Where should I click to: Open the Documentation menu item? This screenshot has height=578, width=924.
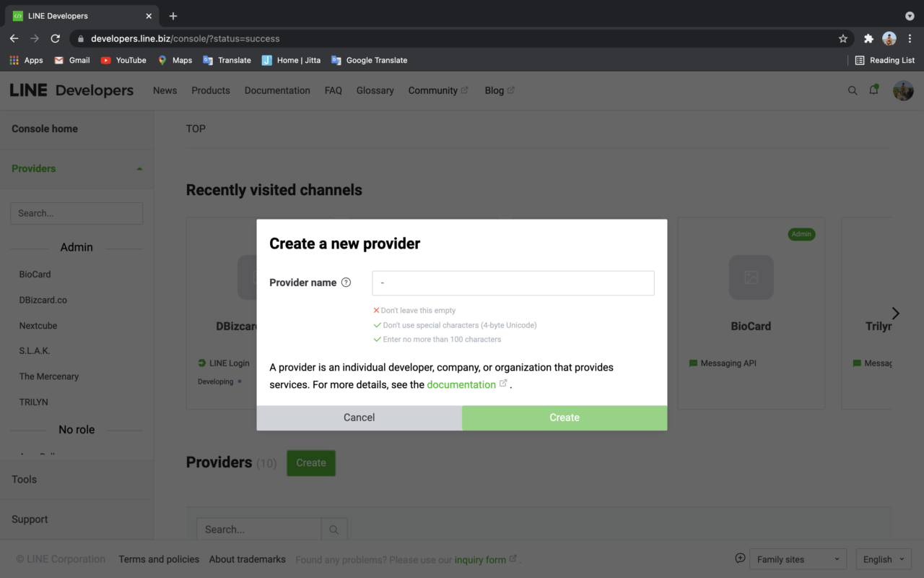(277, 90)
